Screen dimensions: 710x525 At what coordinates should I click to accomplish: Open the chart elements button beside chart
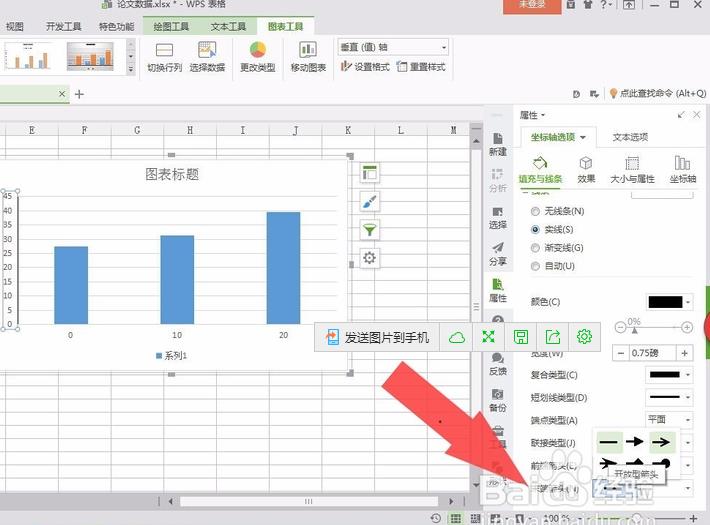click(369, 173)
